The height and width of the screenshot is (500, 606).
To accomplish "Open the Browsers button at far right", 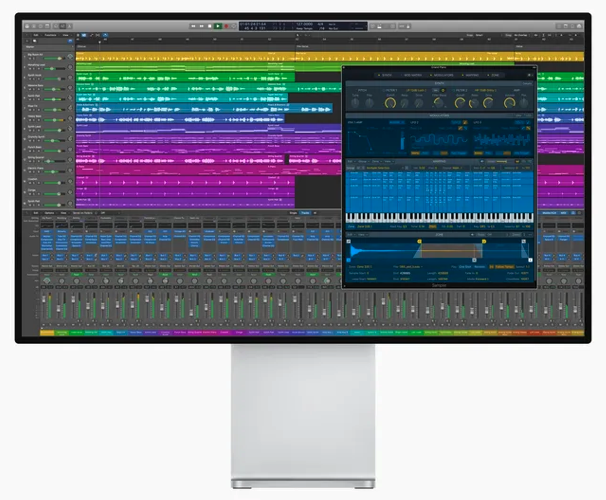I will click(579, 26).
